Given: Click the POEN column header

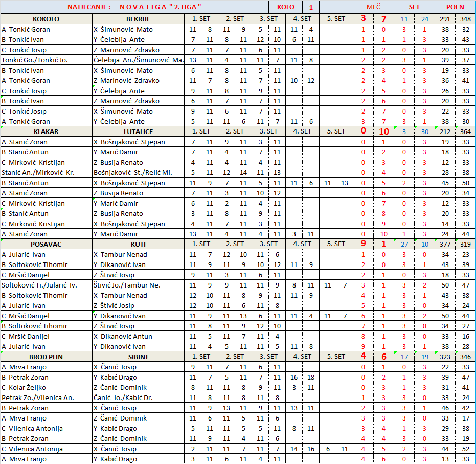Looking at the screenshot, I should click(455, 7).
